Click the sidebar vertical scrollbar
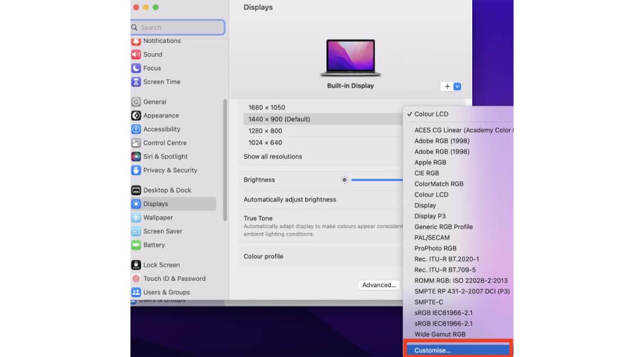Image resolution: width=644 pixels, height=357 pixels. [x=225, y=160]
